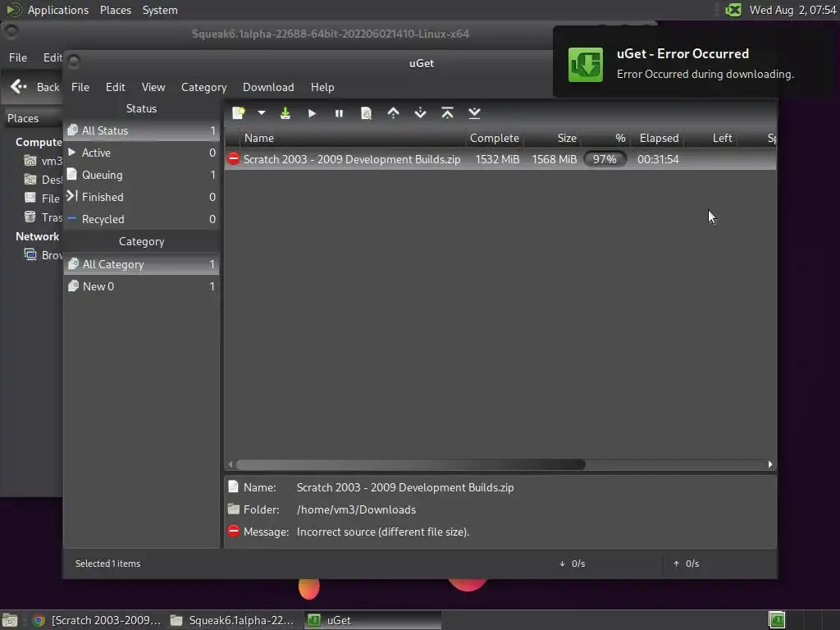Filter by Active downloads
This screenshot has width=840, height=630.
point(142,153)
